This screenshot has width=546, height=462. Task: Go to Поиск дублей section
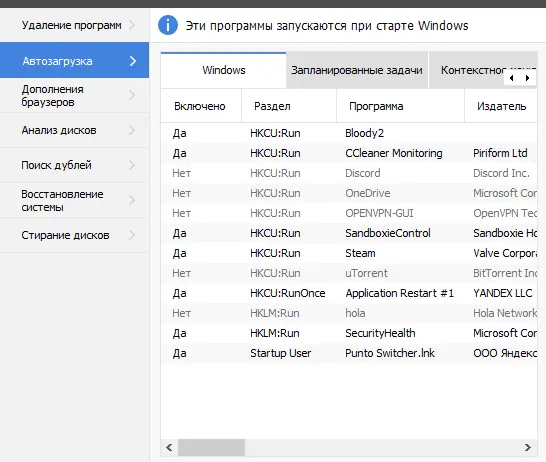point(75,165)
